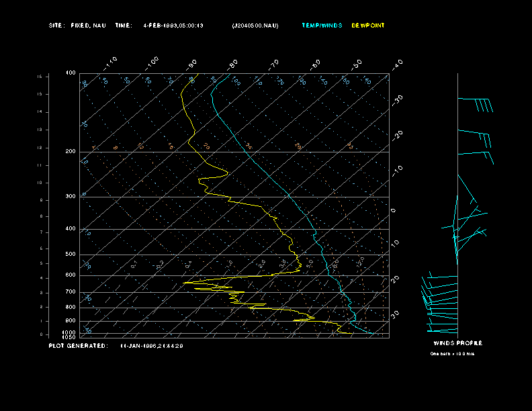The image size is (532, 411).
Task: Click the WINDS PROFILE caption
Action: tap(457, 343)
